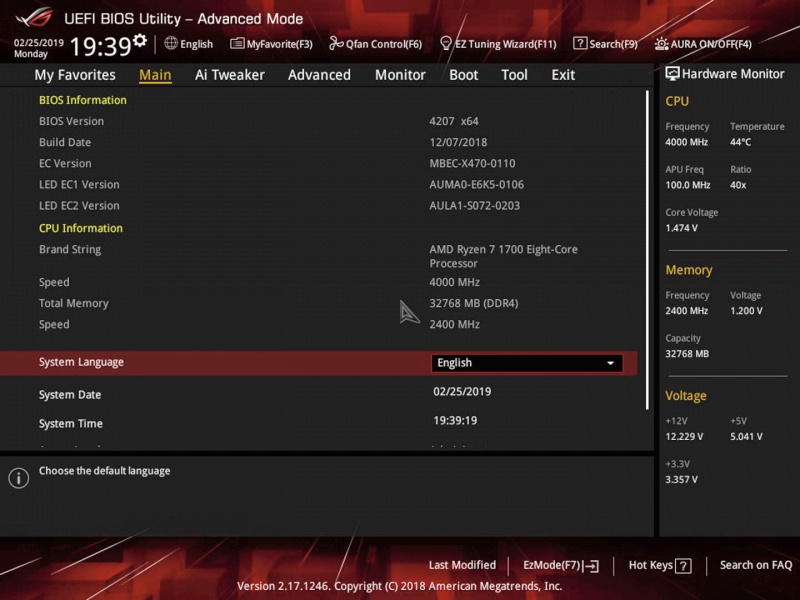800x600 pixels.
Task: Select the Main tab
Action: [x=155, y=75]
